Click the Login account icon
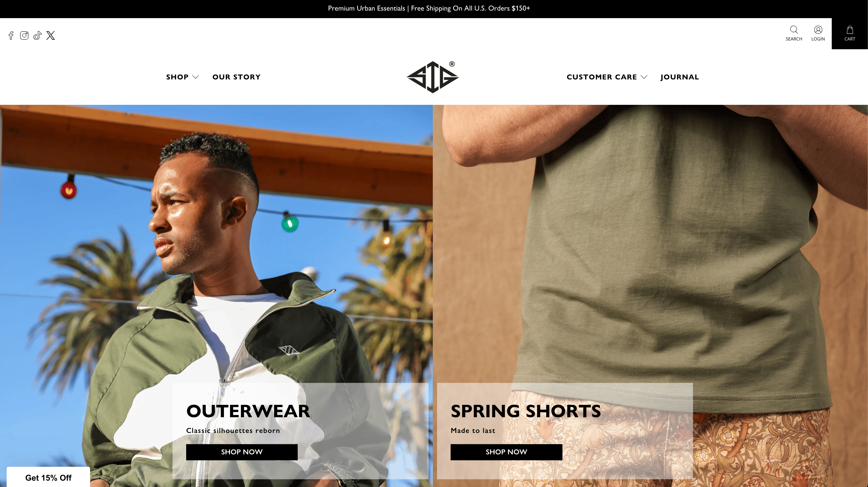 [x=818, y=30]
